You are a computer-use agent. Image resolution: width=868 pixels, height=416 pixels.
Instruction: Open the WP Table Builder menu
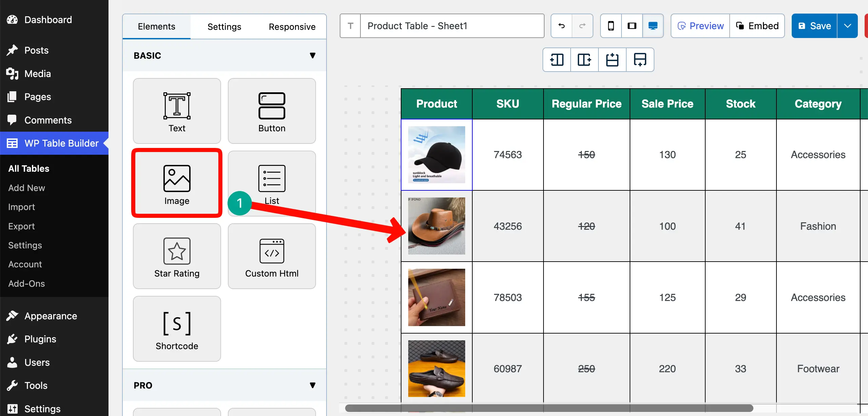pyautogui.click(x=54, y=143)
